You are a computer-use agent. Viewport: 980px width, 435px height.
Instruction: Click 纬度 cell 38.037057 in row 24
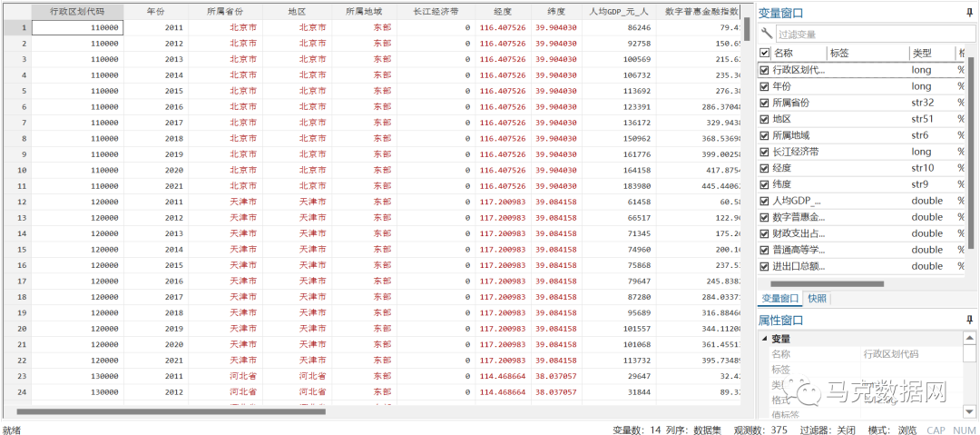(x=556, y=392)
